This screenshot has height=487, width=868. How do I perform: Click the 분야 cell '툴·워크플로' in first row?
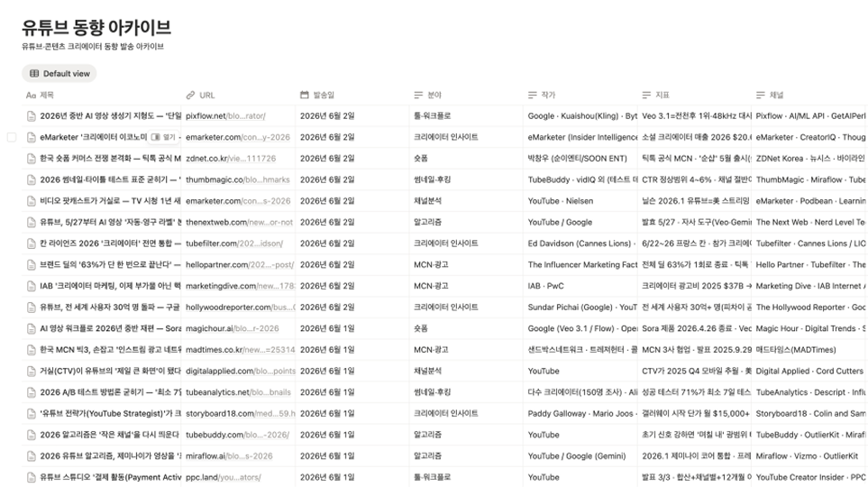pyautogui.click(x=433, y=116)
